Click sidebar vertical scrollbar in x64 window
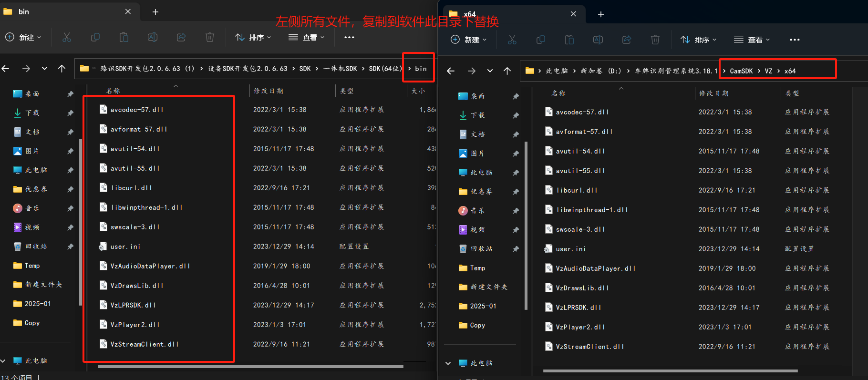This screenshot has width=868, height=380. [526, 226]
